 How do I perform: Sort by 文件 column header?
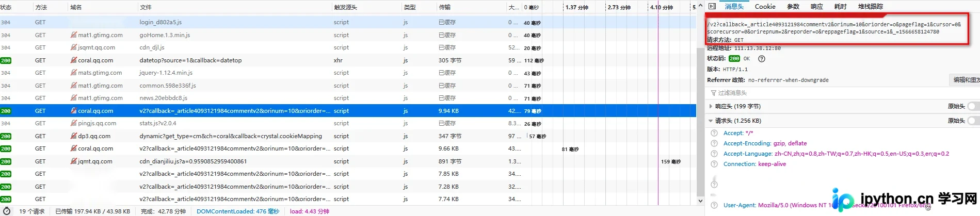pyautogui.click(x=234, y=7)
